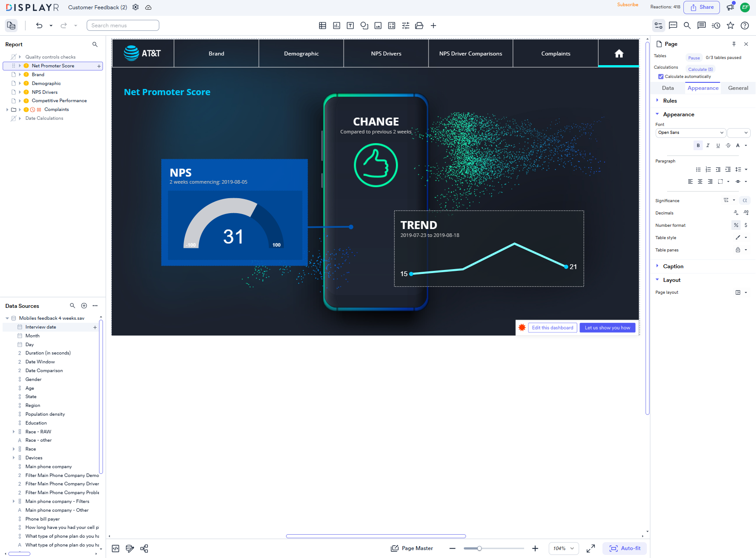Add a new data source with plus icon
The width and height of the screenshot is (756, 558).
[x=84, y=306]
